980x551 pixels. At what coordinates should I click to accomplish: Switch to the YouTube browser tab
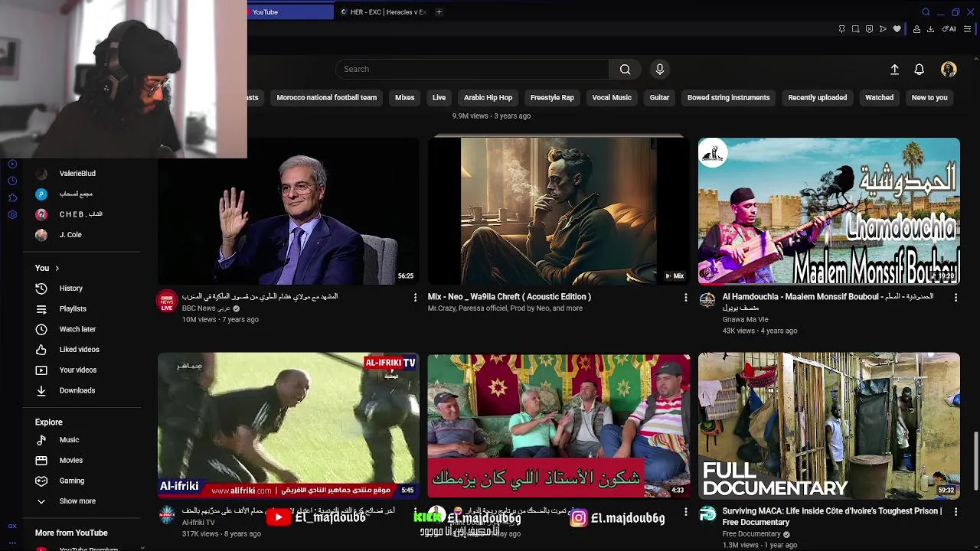290,11
